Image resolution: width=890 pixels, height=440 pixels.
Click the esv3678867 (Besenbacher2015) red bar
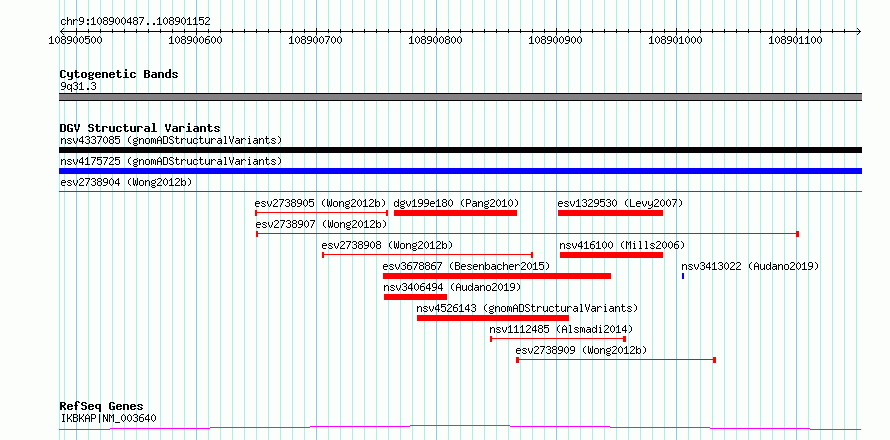497,276
